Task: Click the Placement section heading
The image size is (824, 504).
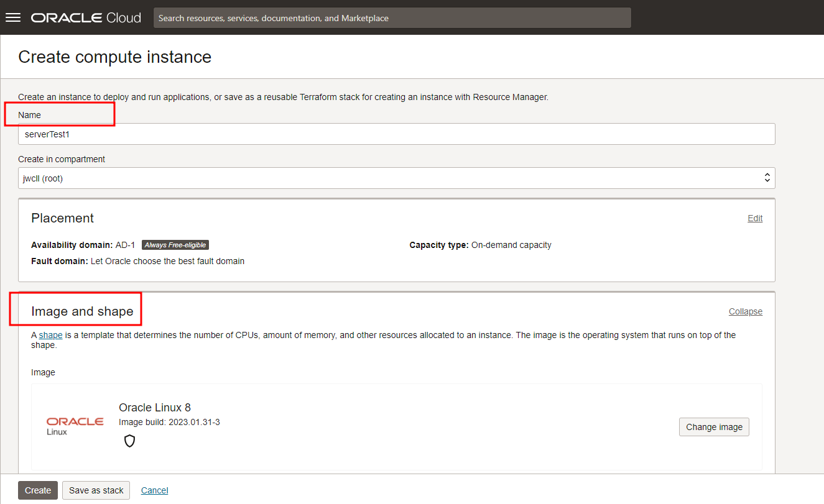Action: (x=62, y=218)
